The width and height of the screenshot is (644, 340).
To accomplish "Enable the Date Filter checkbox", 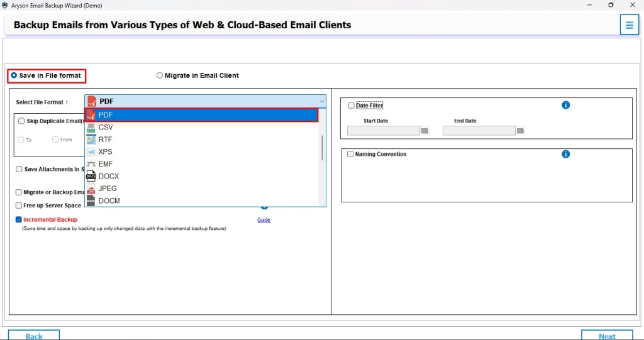I will (x=351, y=106).
